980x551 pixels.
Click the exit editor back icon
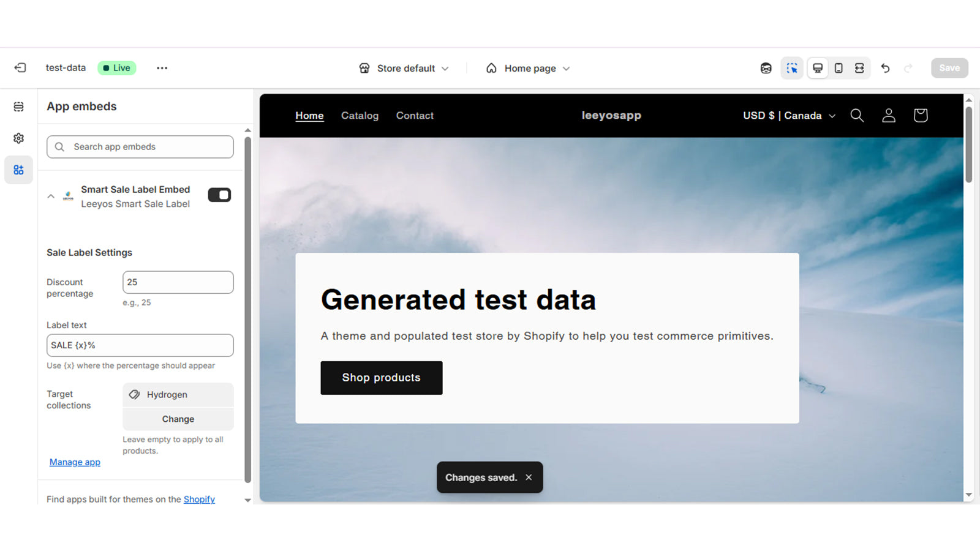pyautogui.click(x=20, y=68)
